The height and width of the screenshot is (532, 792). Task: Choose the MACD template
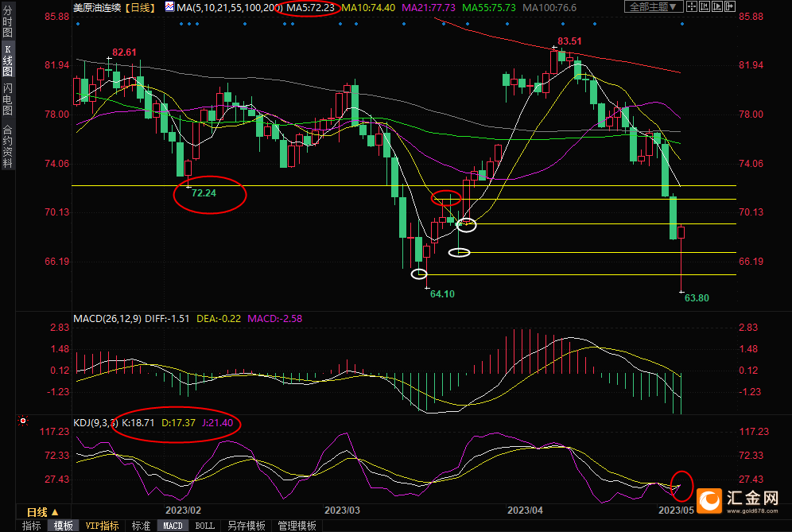(173, 526)
